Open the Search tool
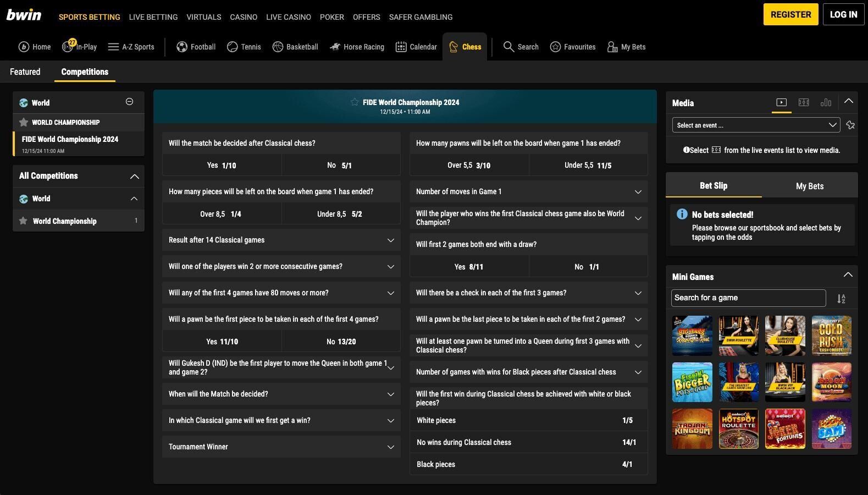 click(521, 47)
